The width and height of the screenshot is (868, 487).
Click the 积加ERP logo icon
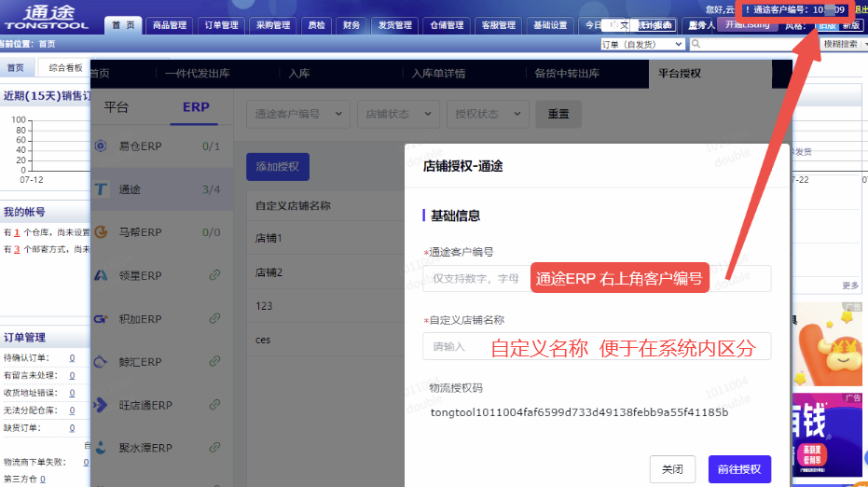[x=101, y=319]
